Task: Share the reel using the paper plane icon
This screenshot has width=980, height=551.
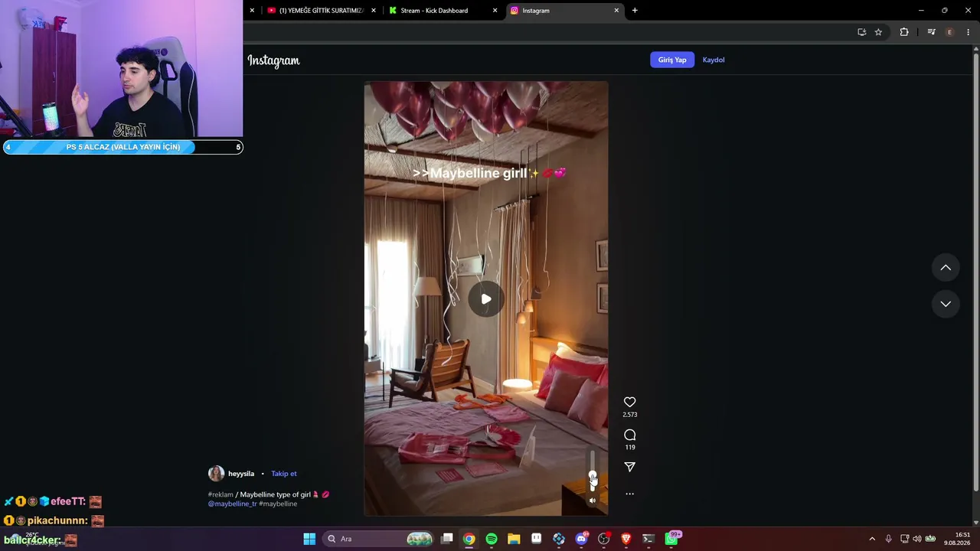Action: tap(629, 467)
